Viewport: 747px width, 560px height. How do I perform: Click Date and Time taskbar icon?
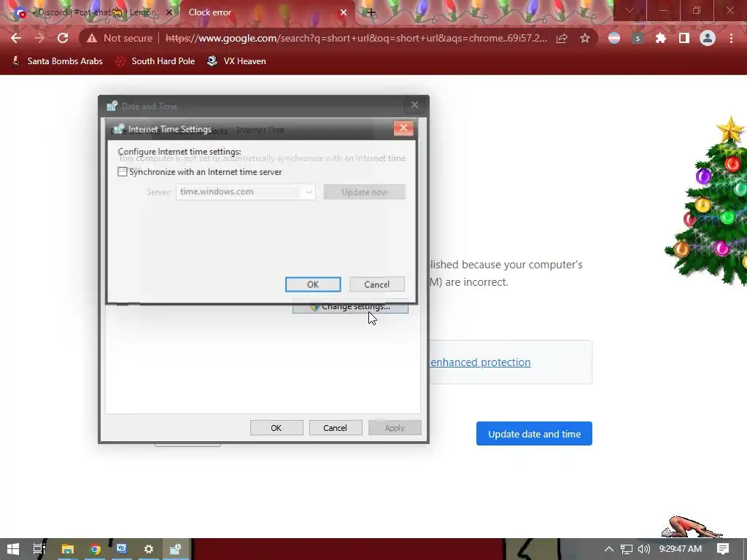pyautogui.click(x=176, y=549)
